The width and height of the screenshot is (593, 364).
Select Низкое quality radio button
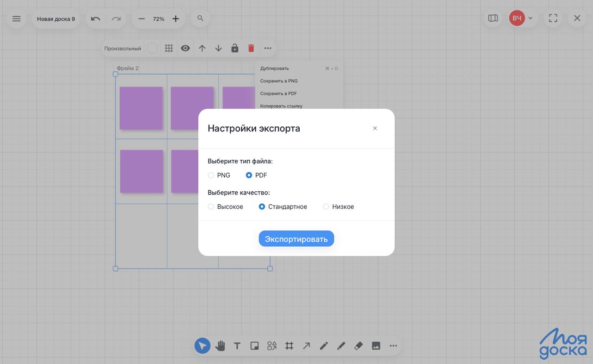click(326, 207)
